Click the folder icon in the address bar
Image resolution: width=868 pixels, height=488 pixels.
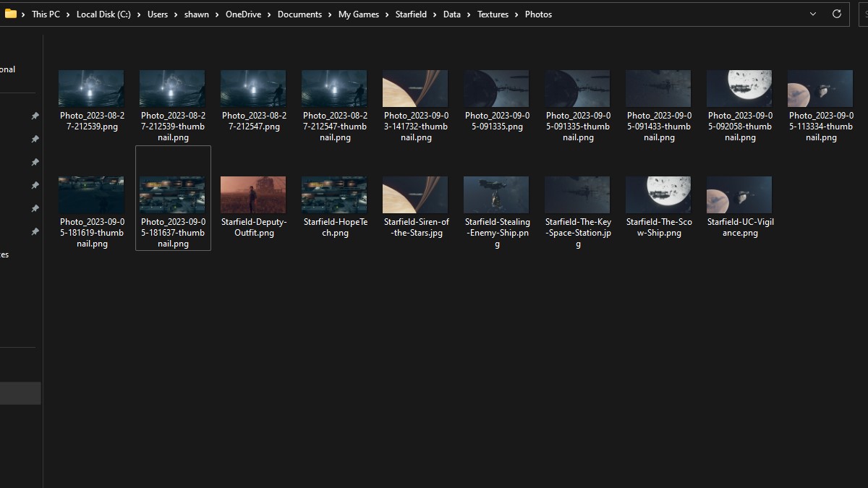(x=11, y=14)
